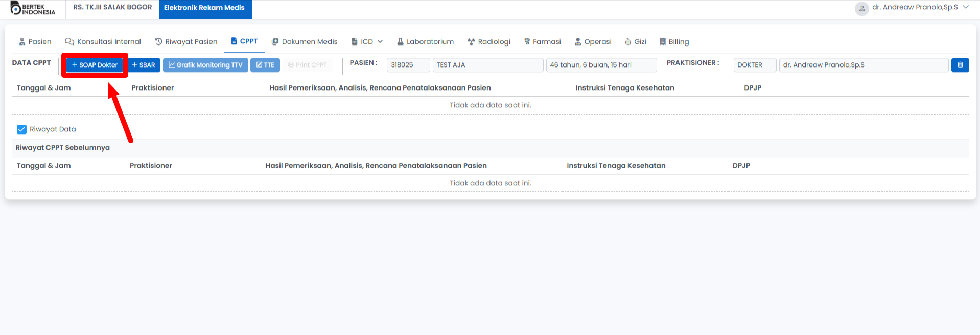Click the SBAR button
Image resolution: width=980 pixels, height=335 pixels.
144,65
